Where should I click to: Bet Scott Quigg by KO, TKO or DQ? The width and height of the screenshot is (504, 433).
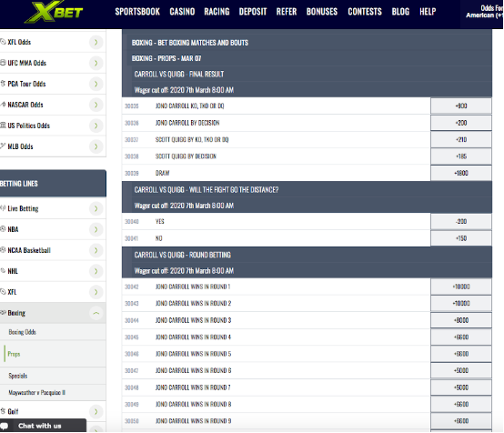461,139
